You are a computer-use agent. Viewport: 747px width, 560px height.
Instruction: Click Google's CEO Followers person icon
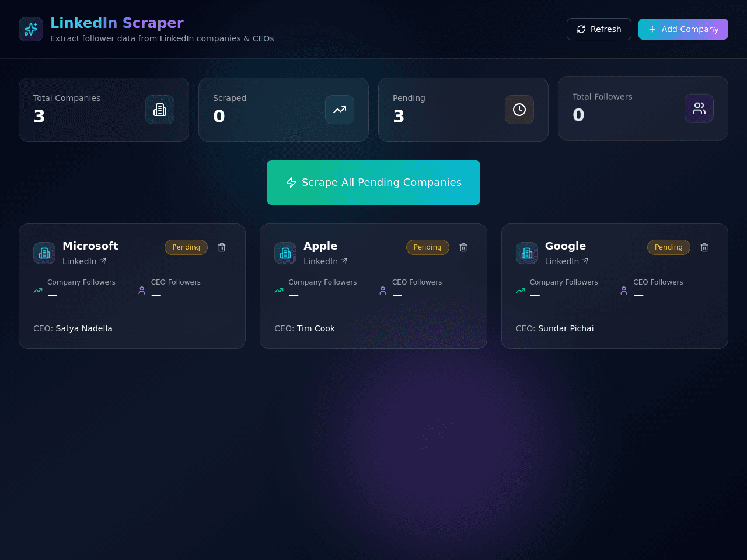(624, 290)
